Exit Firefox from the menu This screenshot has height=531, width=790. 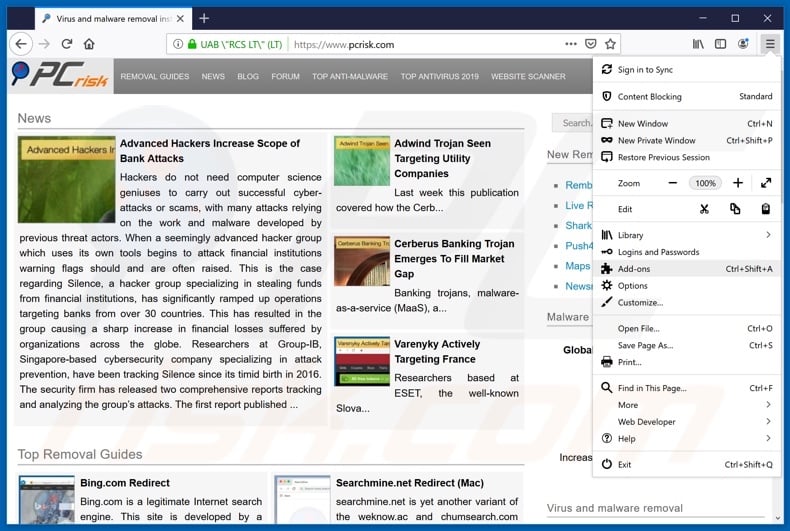coord(687,464)
